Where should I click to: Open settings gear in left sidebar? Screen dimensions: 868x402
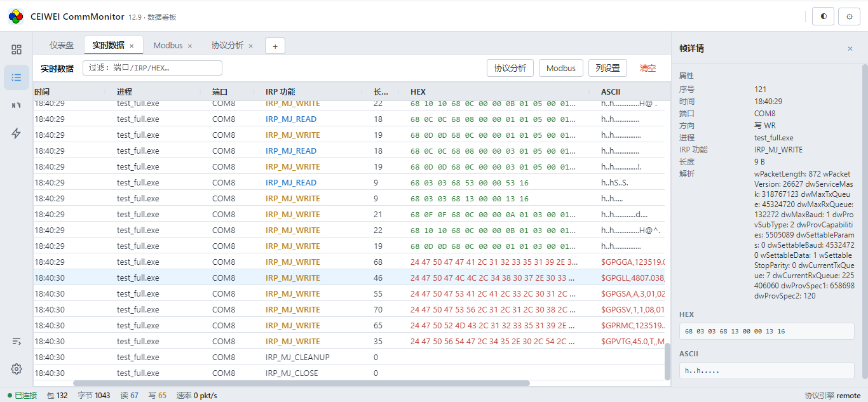point(17,369)
